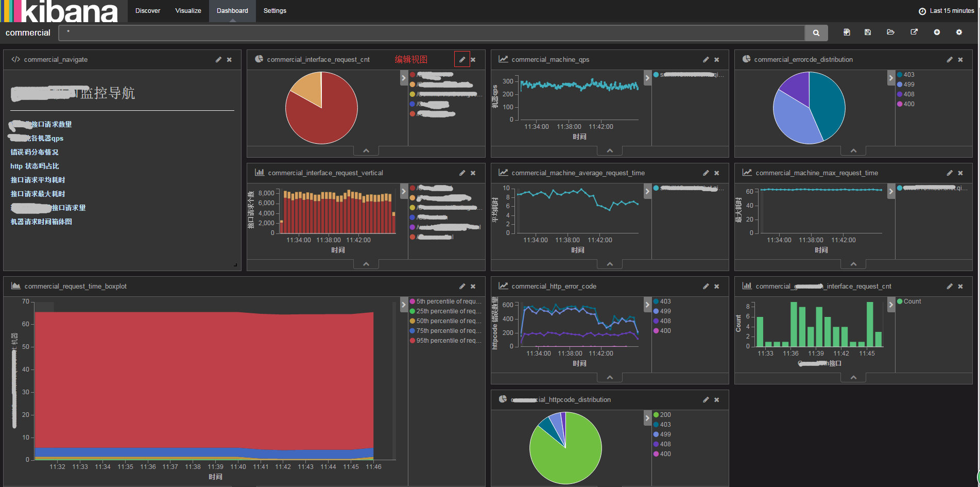
Task: Toggle spy panel under commercial_http_error_code chart
Action: [610, 378]
